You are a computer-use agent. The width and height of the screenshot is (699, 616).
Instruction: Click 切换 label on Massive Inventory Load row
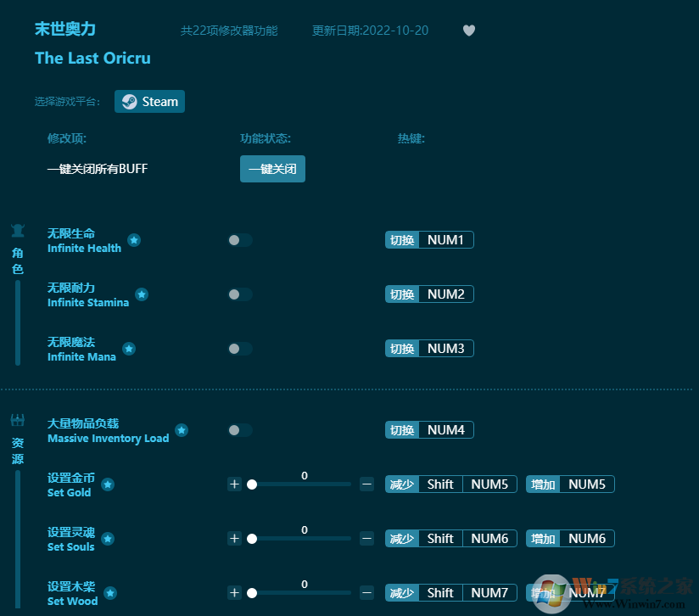[402, 430]
